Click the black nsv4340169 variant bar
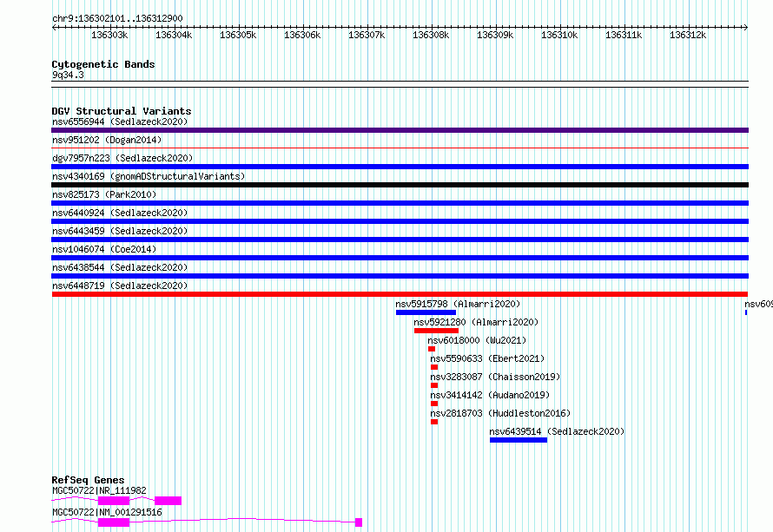Image resolution: width=773 pixels, height=532 pixels. (x=400, y=185)
